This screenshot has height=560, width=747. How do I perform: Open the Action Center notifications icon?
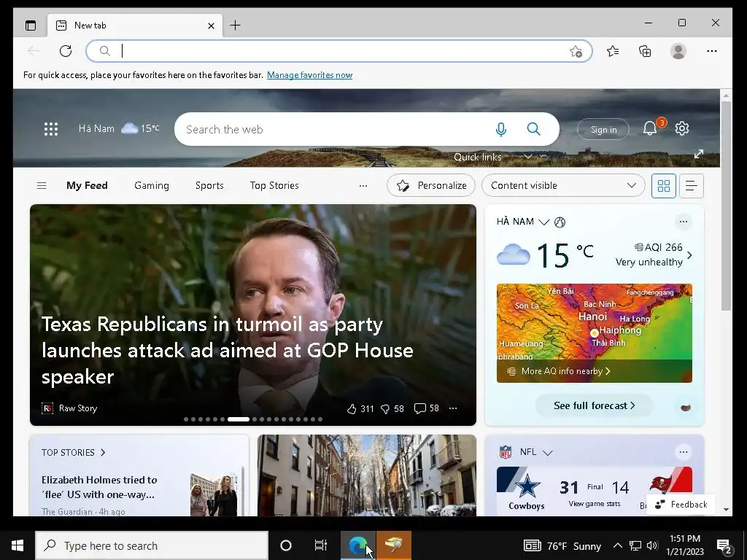[724, 546]
